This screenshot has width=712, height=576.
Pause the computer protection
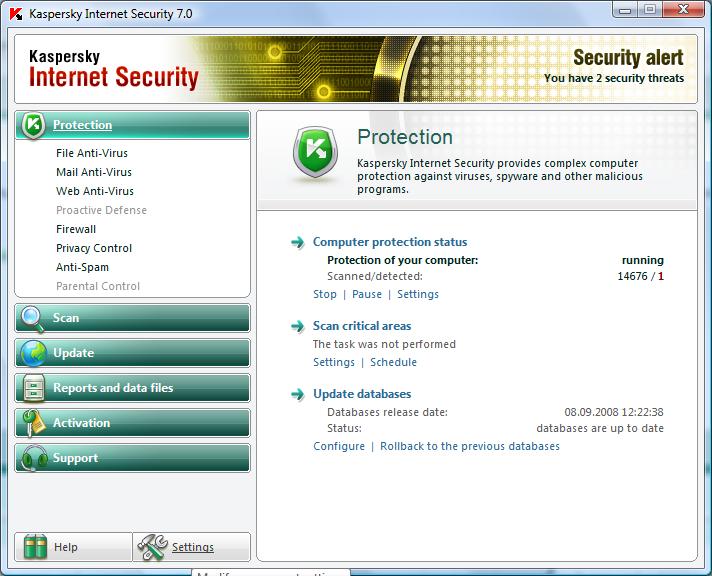pyautogui.click(x=367, y=294)
